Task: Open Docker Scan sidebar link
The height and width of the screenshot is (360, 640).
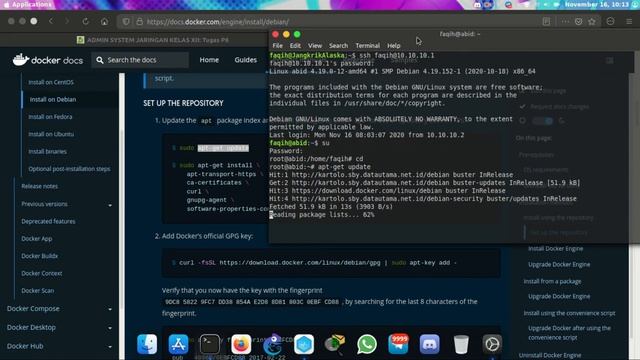Action: click(x=38, y=291)
